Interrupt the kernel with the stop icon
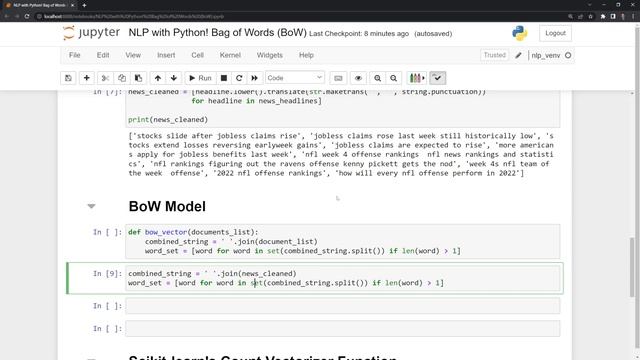Viewport: 640px width, 360px height. coord(224,78)
